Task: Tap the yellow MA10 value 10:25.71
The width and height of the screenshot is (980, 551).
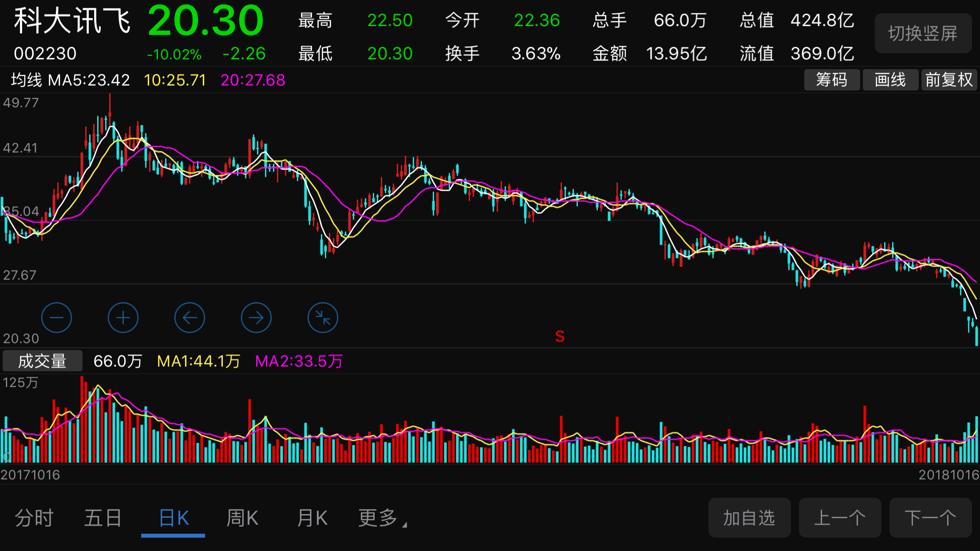Action: pyautogui.click(x=175, y=80)
